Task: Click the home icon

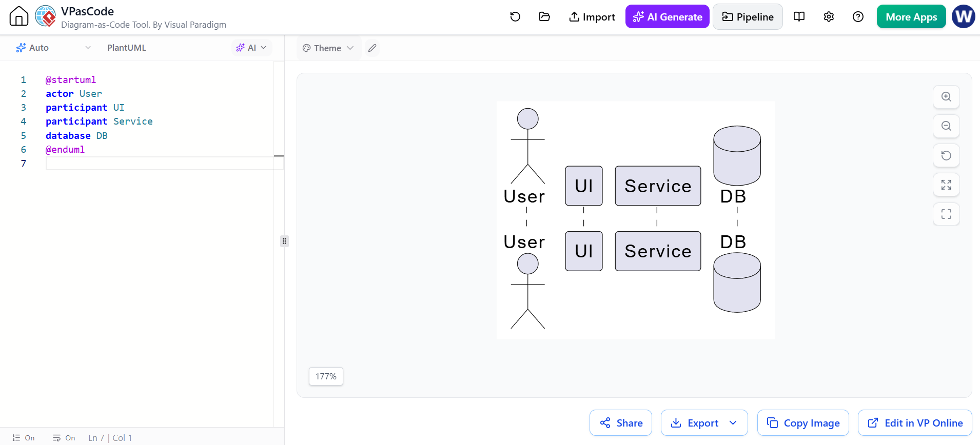Action: 19,16
